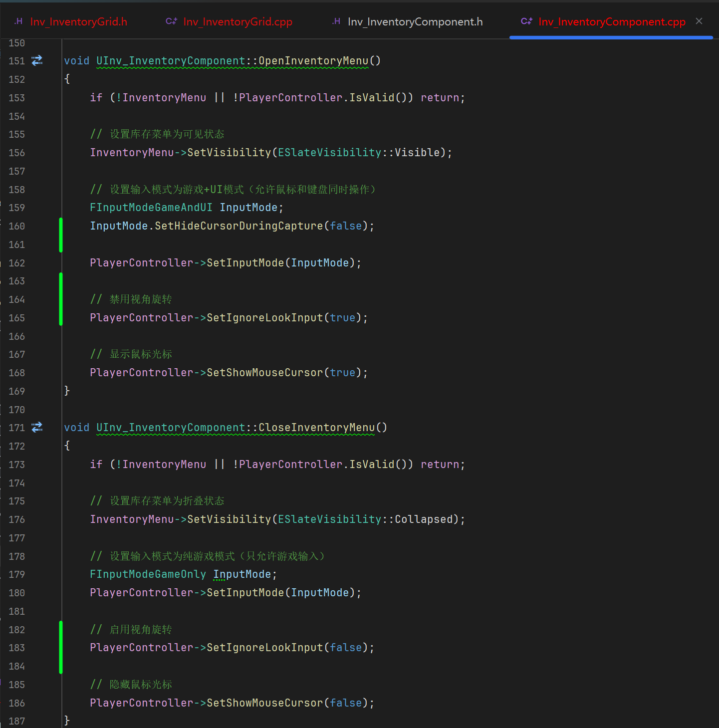719x728 pixels.
Task: Click UInv_InventoryComponent on line 151
Action: coord(171,61)
